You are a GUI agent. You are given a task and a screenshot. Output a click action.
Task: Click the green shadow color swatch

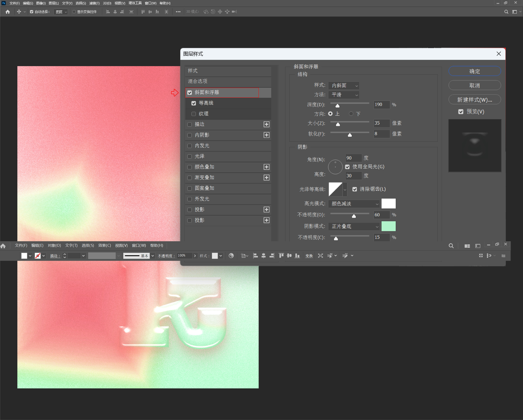tap(388, 226)
